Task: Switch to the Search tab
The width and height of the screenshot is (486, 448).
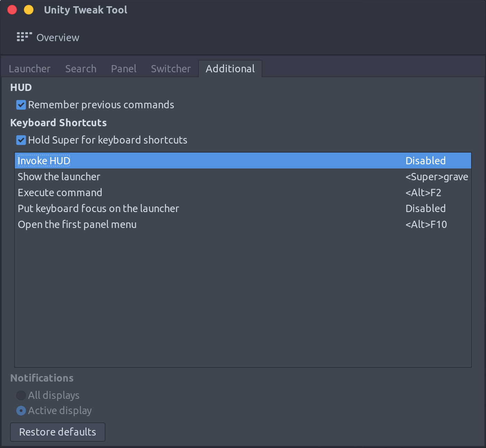Action: click(x=81, y=68)
